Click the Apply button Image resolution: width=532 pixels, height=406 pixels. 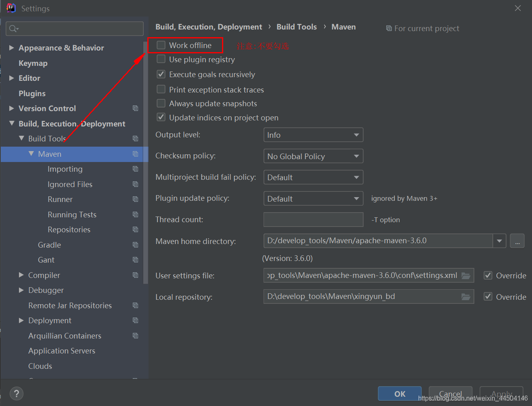point(501,393)
